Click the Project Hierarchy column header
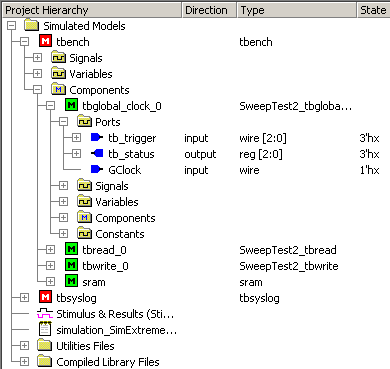Screen dimensions: 390x369 [x=92, y=10]
